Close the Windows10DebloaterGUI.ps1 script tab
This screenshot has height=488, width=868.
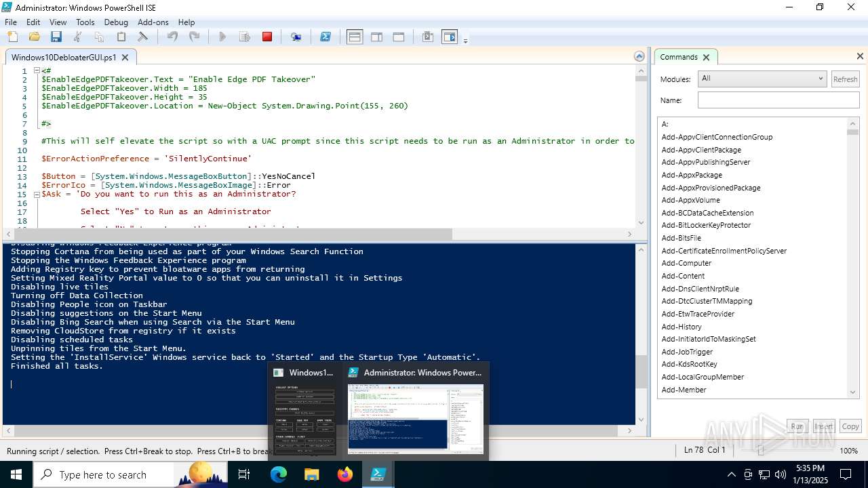126,58
